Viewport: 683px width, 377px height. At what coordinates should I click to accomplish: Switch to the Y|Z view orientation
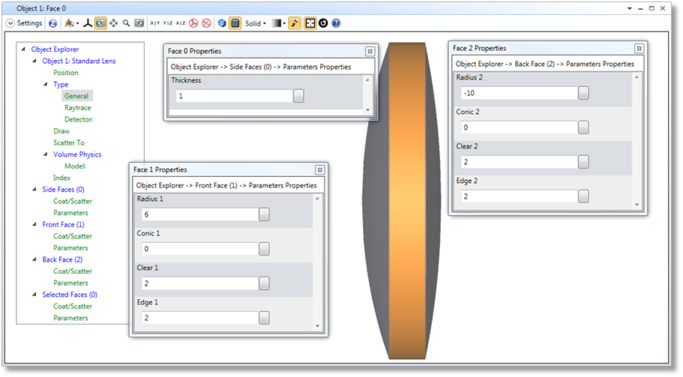click(x=168, y=23)
